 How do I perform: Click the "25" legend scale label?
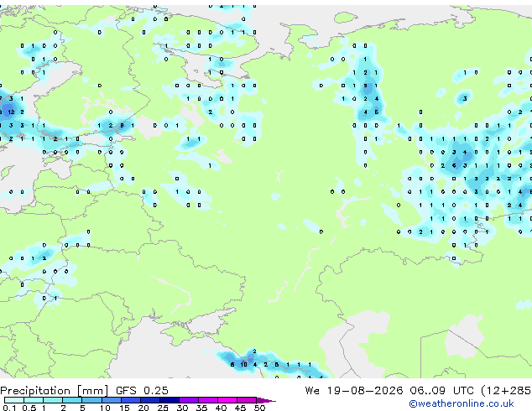point(163,408)
